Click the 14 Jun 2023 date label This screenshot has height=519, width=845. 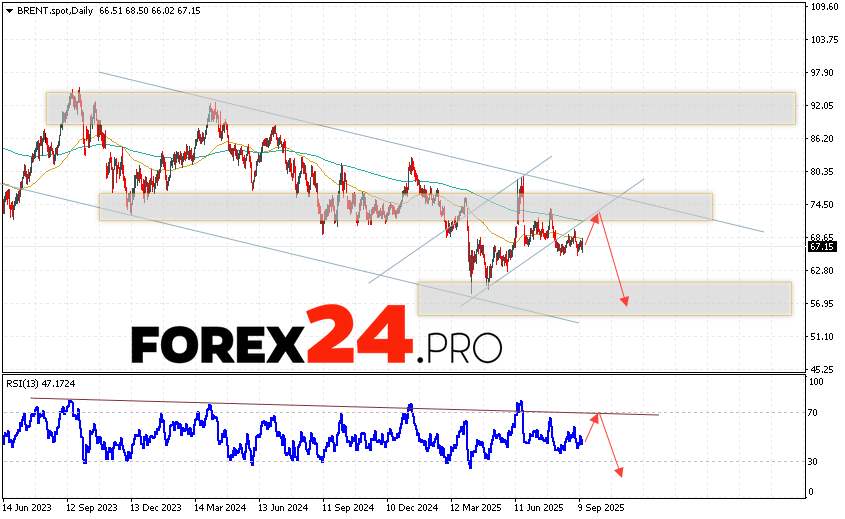tap(28, 506)
